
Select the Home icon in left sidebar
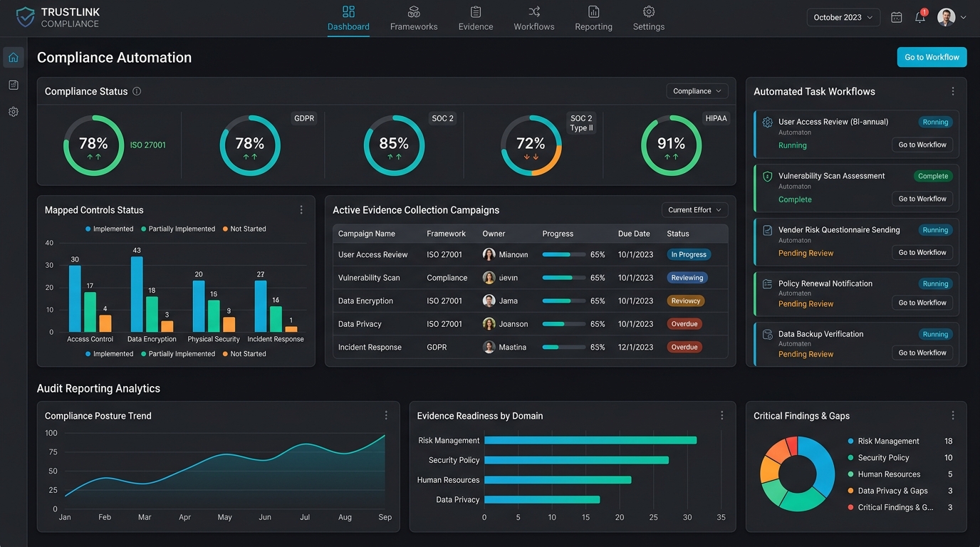(14, 58)
